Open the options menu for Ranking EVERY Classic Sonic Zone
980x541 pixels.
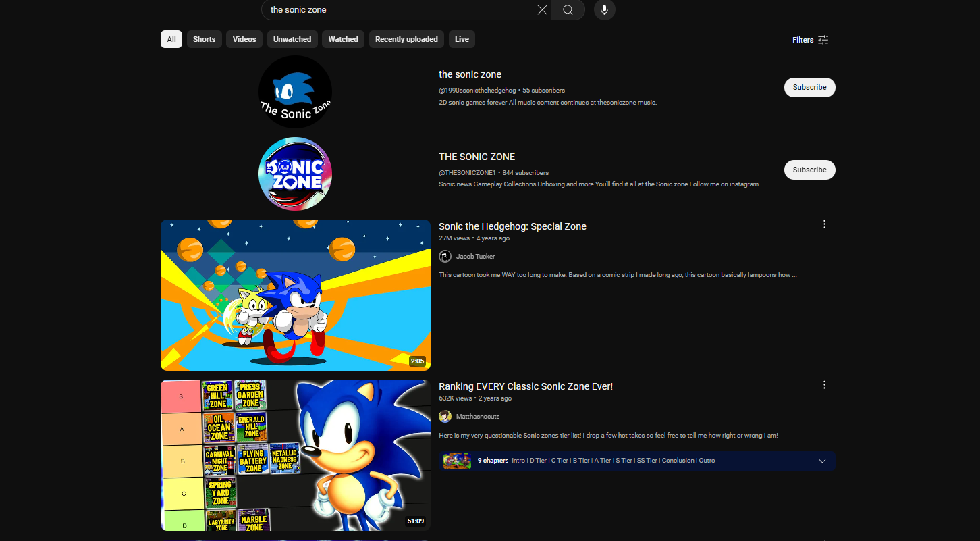click(824, 385)
